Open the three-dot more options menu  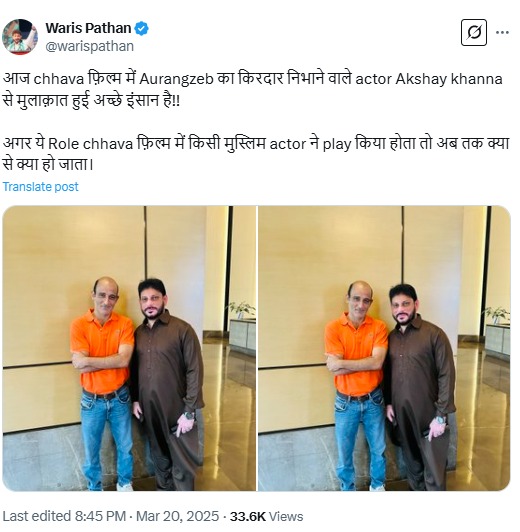pyautogui.click(x=502, y=33)
